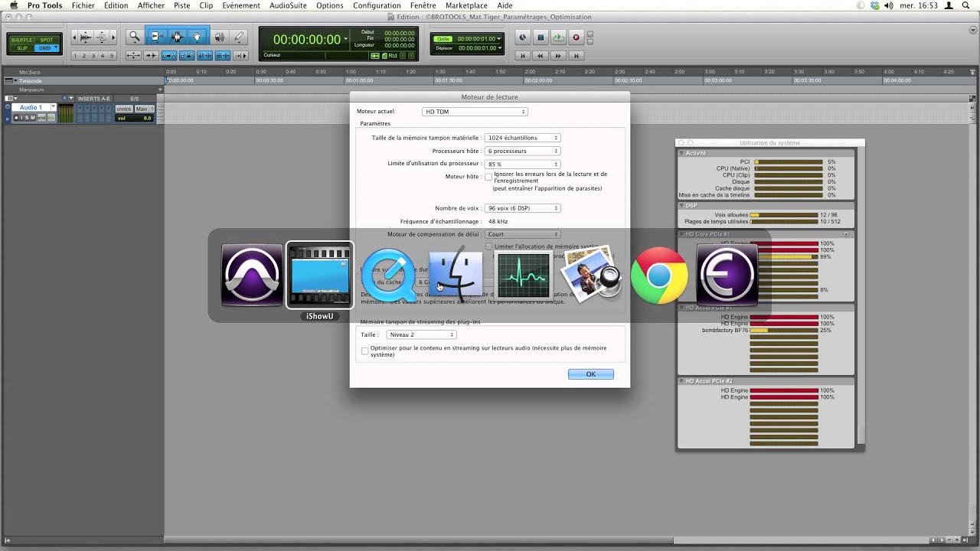The height and width of the screenshot is (551, 980).
Task: Add a marker with Marqueurs plus button
Action: 160,90
